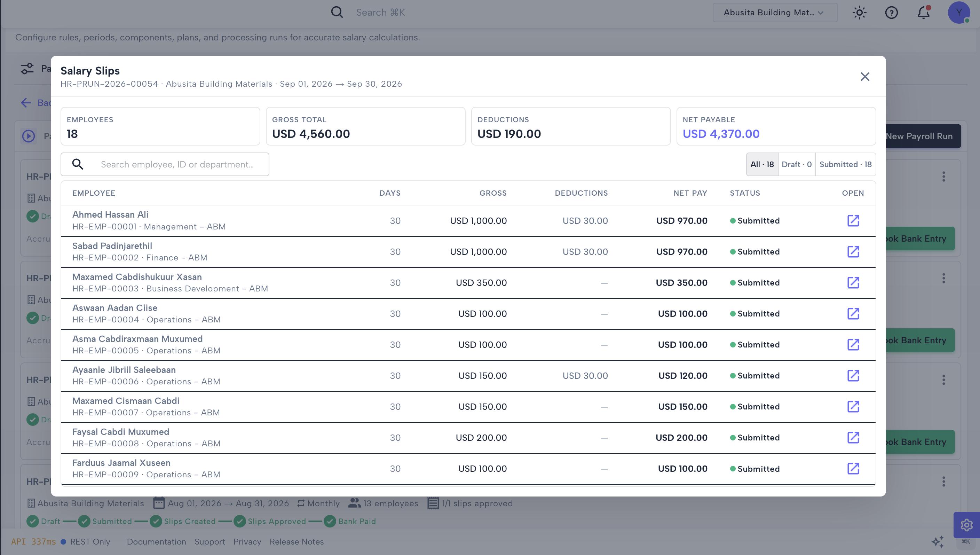
Task: Toggle the light/dark theme sun icon
Action: (859, 13)
